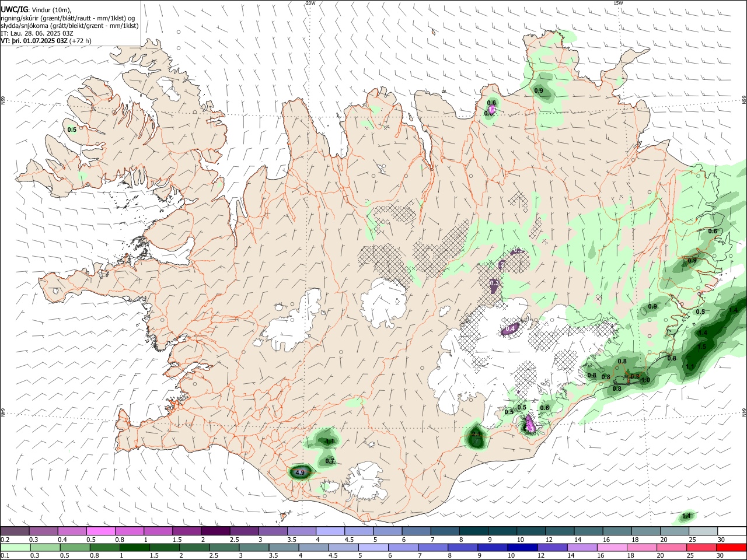Viewport: 747px width, 560px height.
Task: Click the bright red rain swatch labeled 30
Action: 731,547
